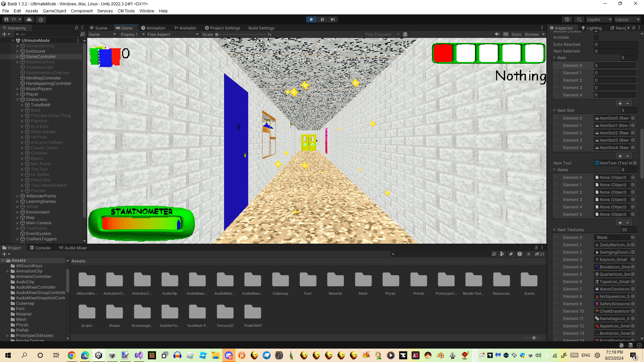The height and width of the screenshot is (362, 644).
Task: Select Main Camera in Hierarchy
Action: 39,223
